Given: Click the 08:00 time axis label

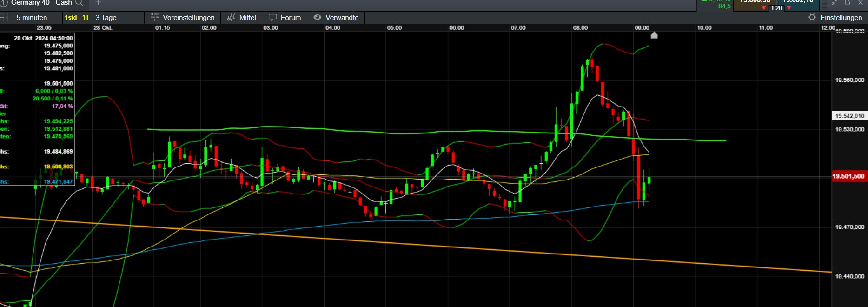Looking at the screenshot, I should coord(580,28).
